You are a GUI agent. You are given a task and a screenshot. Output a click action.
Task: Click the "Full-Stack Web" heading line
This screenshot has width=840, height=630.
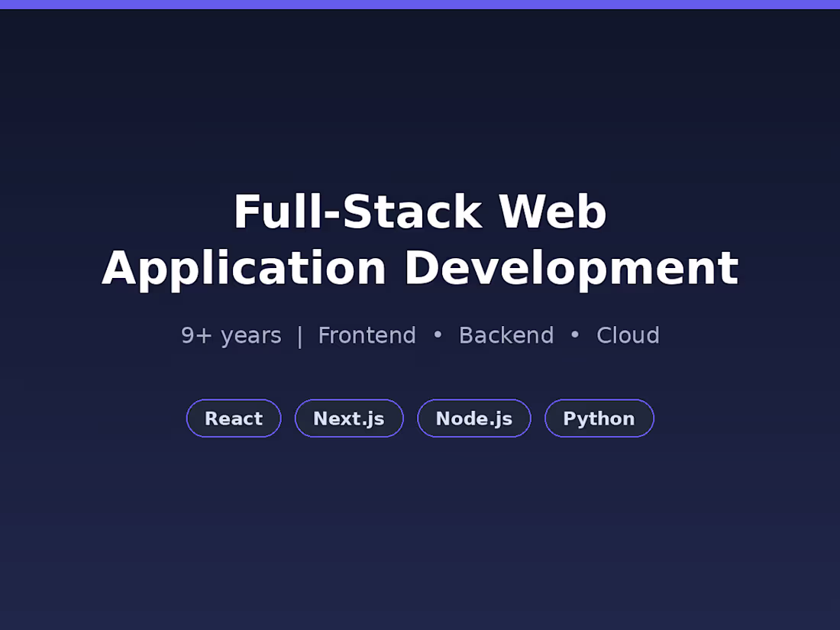(x=420, y=212)
